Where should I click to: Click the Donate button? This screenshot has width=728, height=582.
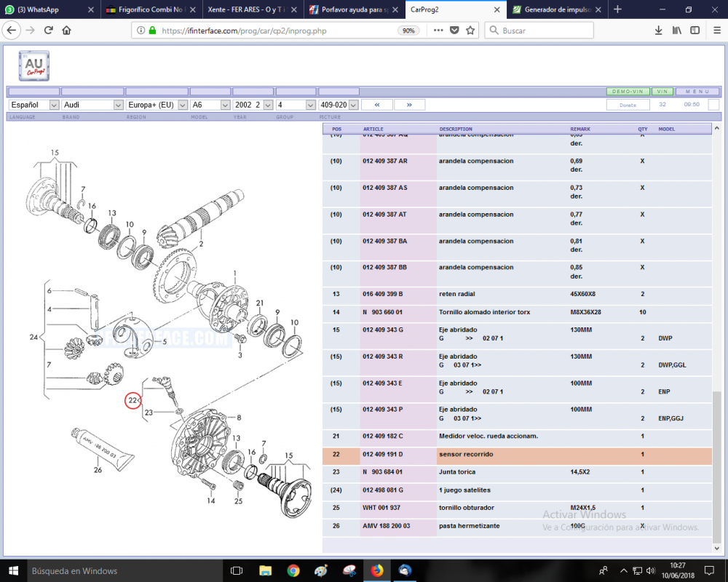(628, 105)
